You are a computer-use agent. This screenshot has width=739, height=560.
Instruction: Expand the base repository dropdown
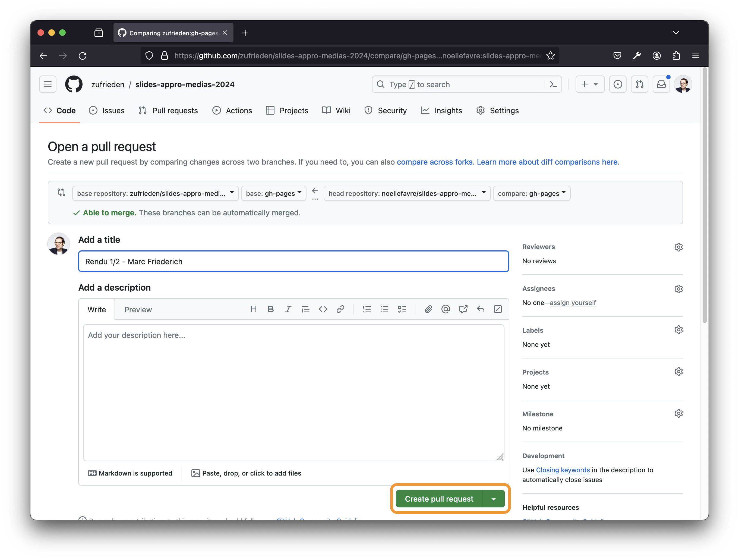pos(155,193)
